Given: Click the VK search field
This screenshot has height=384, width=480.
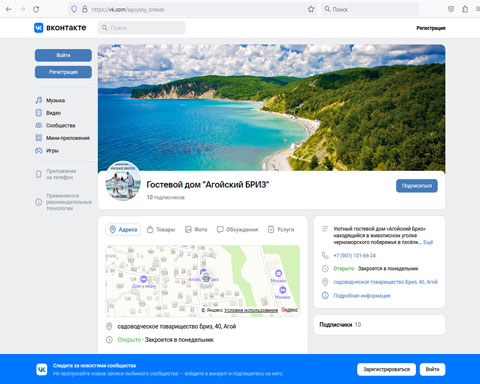Looking at the screenshot, I should (142, 28).
